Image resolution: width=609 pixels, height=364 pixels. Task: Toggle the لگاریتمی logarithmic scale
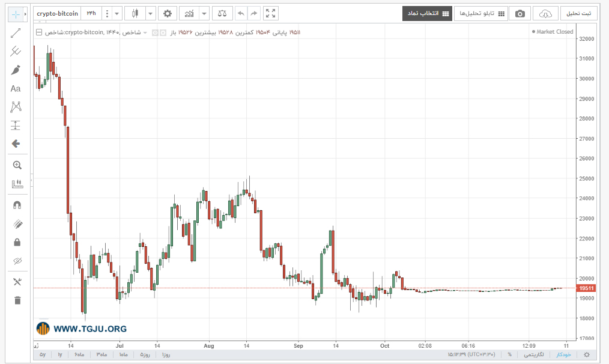pyautogui.click(x=534, y=354)
